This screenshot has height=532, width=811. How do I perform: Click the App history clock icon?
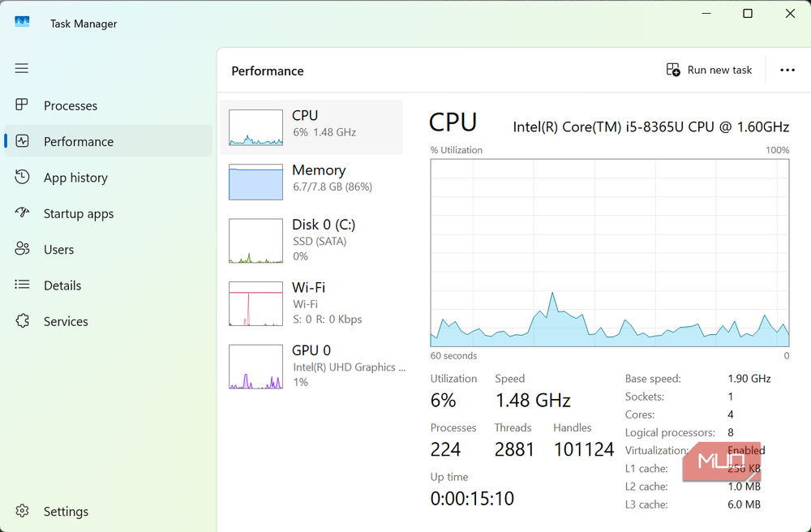tap(22, 177)
